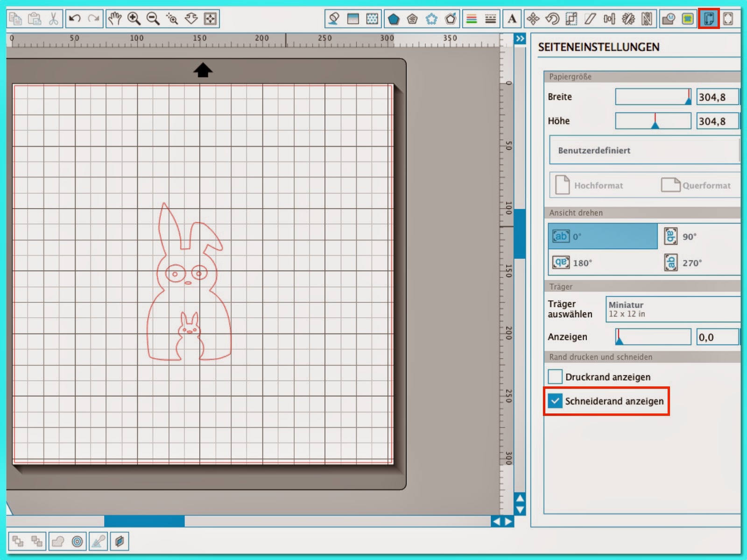The image size is (747, 560).
Task: Open the gradient fill panel
Action: click(353, 19)
